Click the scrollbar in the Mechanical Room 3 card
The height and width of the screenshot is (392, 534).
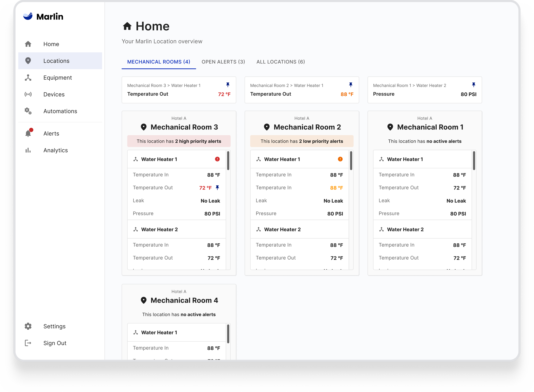point(228,161)
